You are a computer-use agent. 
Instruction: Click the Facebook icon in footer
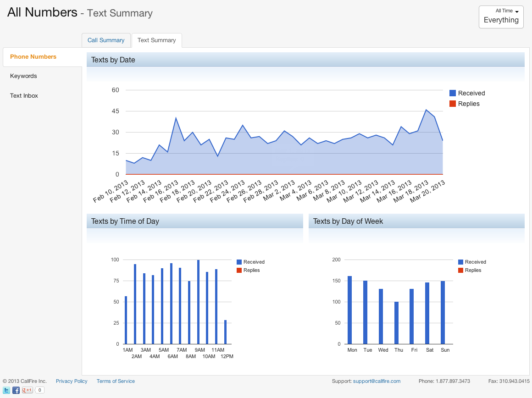pos(16,390)
